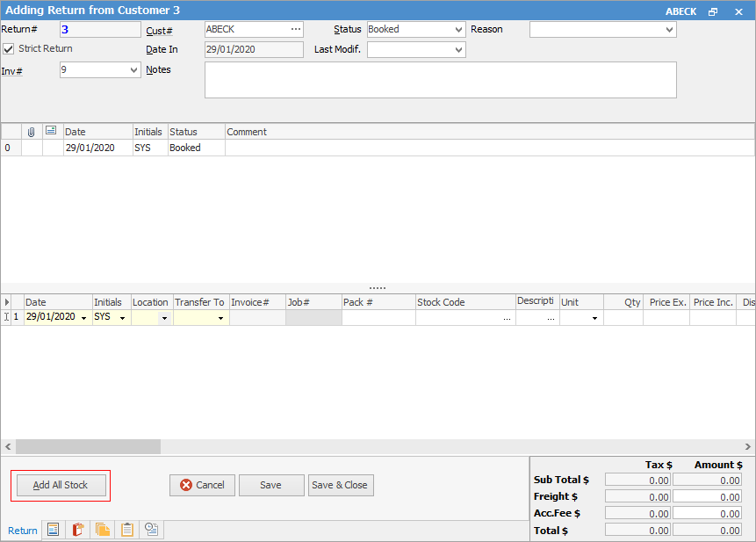Restore the window using the restore icon

pos(713,11)
